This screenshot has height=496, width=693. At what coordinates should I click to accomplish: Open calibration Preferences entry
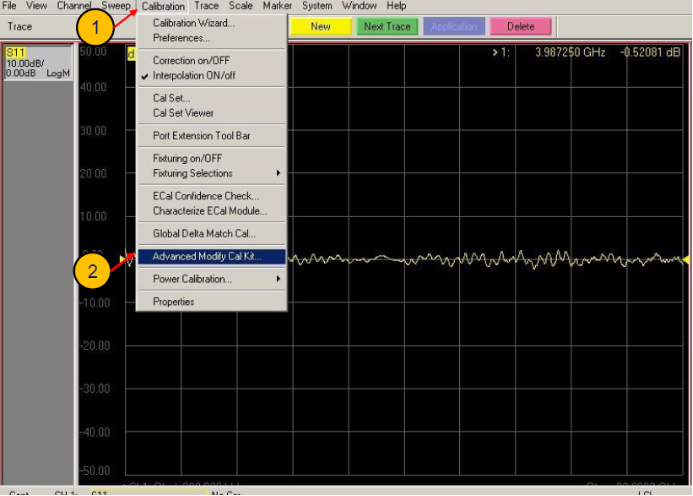(x=181, y=38)
